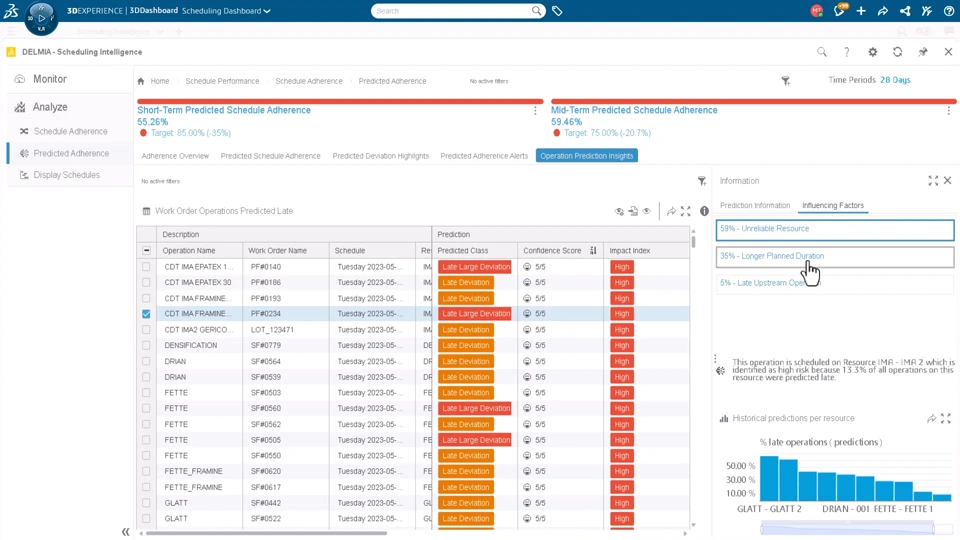Click the add filter icon above table

coord(702,181)
